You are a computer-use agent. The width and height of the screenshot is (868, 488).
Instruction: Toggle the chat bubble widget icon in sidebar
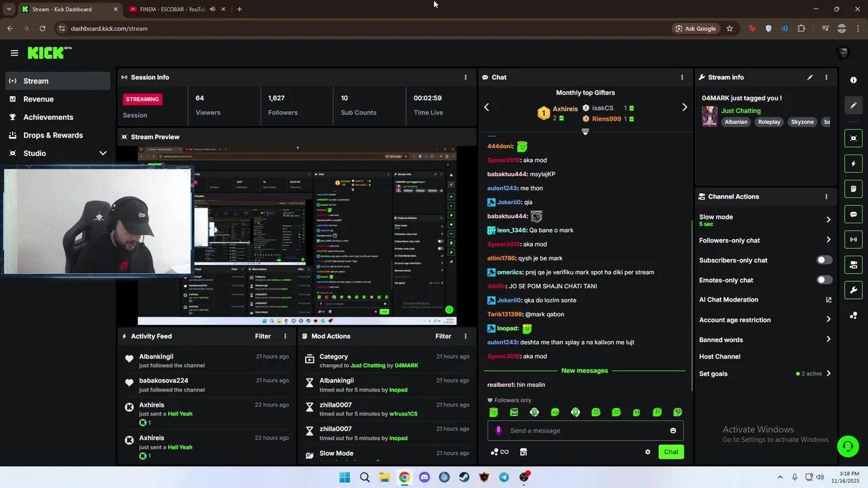click(x=853, y=214)
